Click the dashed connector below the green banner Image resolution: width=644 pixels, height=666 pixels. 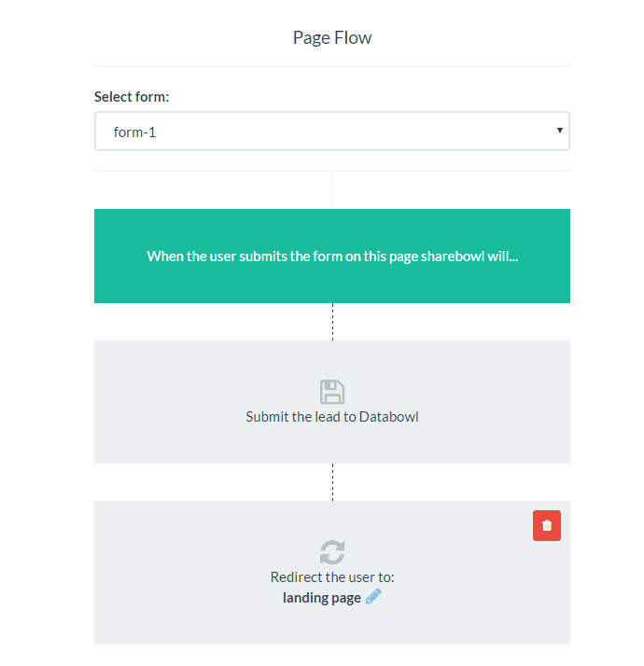332,322
